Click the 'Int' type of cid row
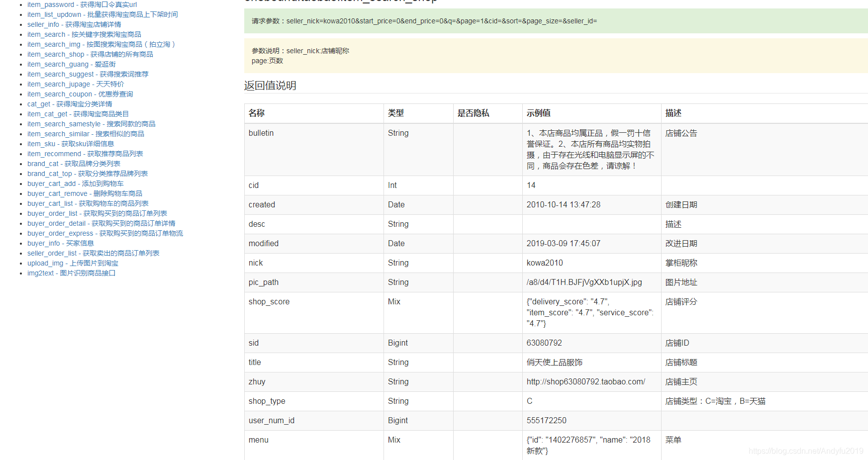This screenshot has width=868, height=460. [392, 185]
